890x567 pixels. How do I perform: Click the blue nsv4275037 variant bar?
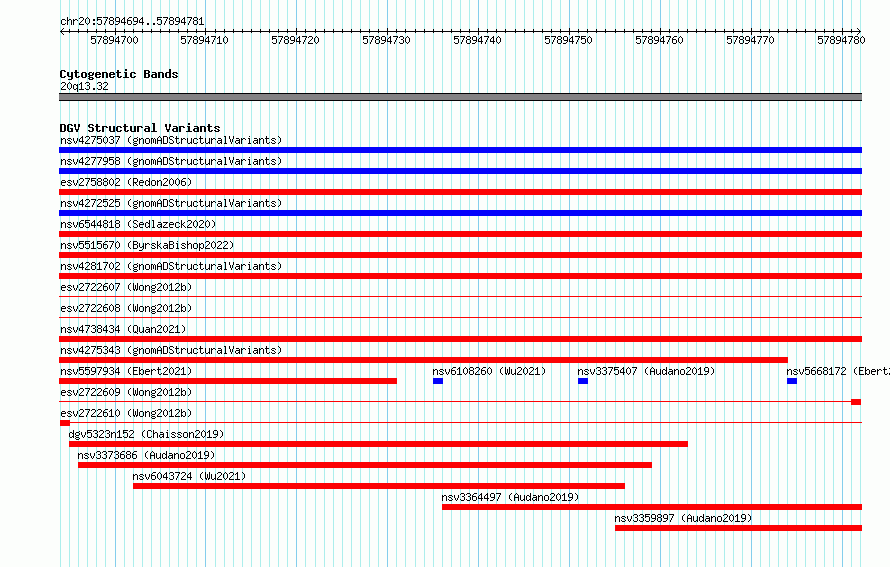tap(460, 150)
